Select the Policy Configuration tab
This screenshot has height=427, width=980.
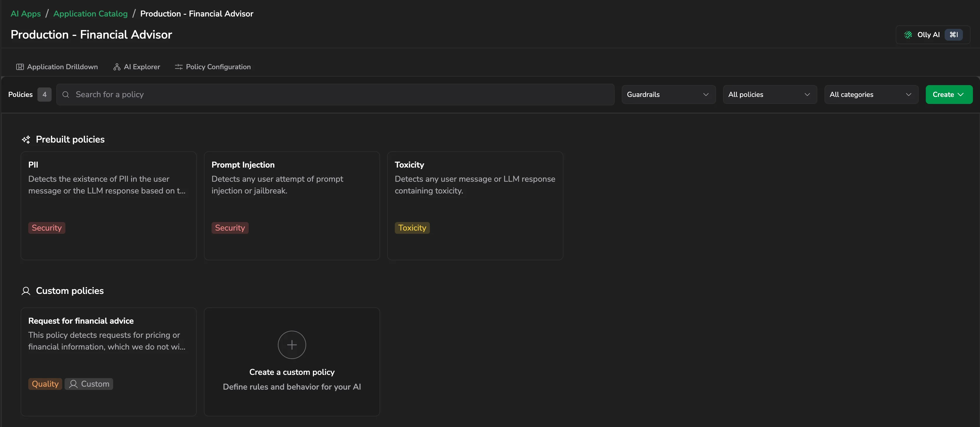tap(213, 67)
